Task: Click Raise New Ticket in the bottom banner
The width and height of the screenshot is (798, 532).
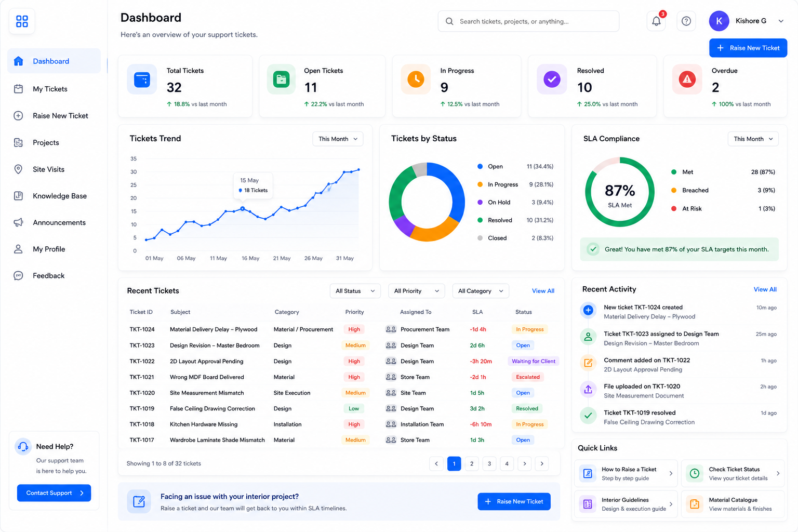Action: [514, 501]
